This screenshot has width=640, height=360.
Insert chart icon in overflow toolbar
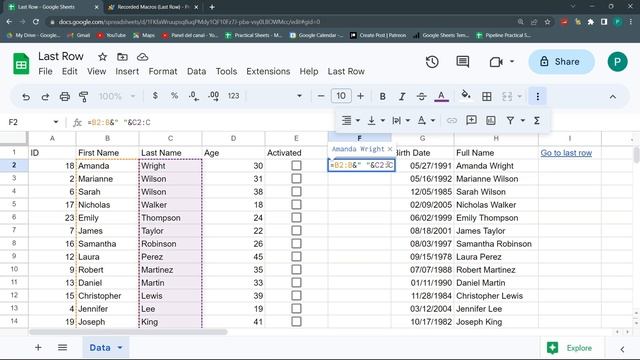click(x=491, y=120)
